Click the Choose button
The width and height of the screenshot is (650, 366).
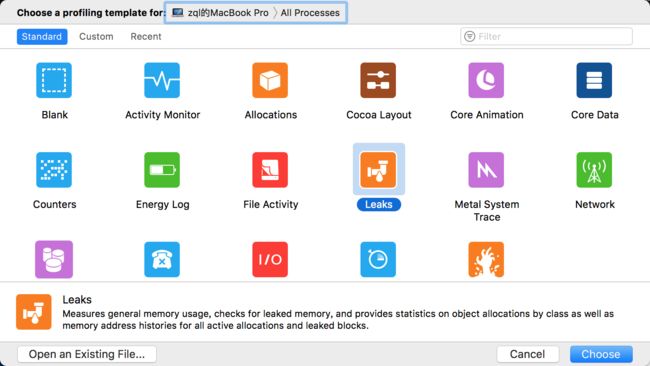(601, 354)
